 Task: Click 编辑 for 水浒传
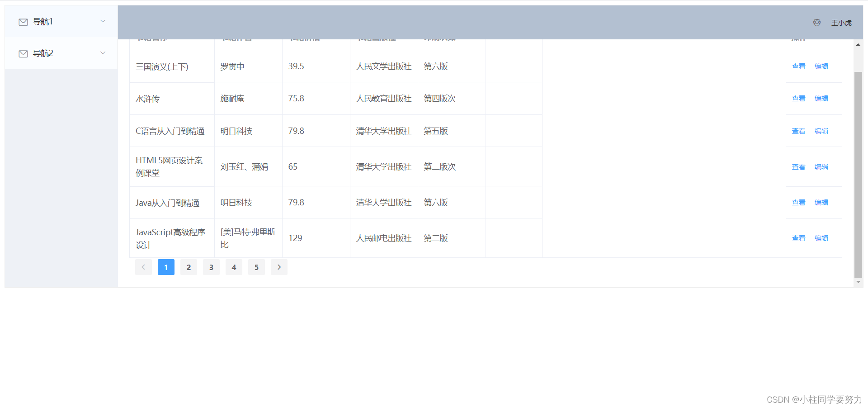pos(821,98)
